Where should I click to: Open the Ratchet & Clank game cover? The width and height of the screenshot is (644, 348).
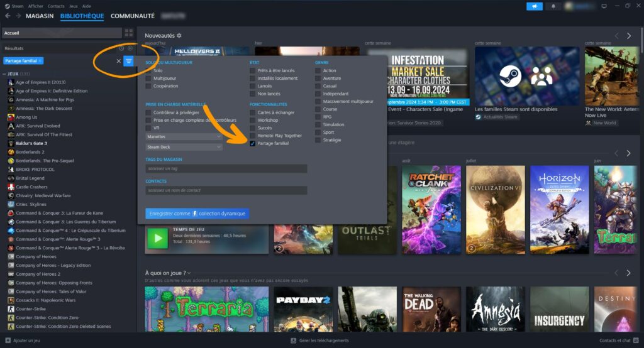(x=431, y=210)
